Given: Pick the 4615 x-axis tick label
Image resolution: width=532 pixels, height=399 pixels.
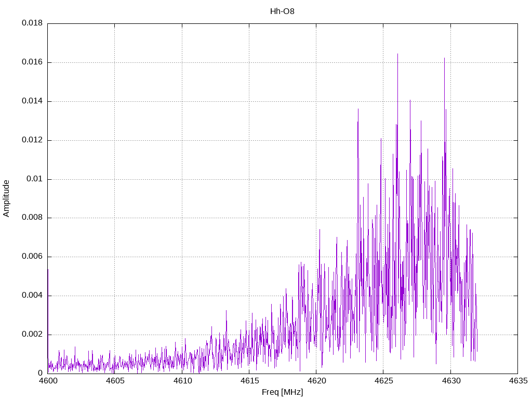Looking at the screenshot, I should [249, 381].
